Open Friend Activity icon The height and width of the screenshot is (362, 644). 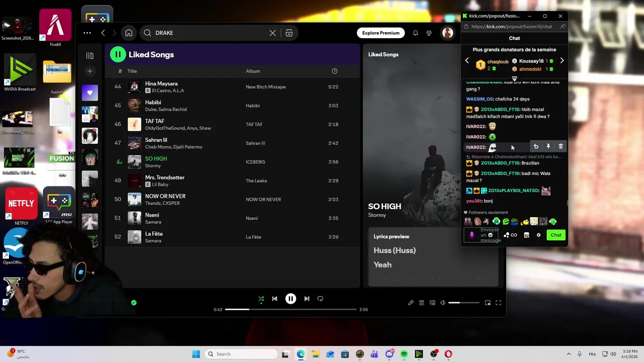click(x=429, y=33)
